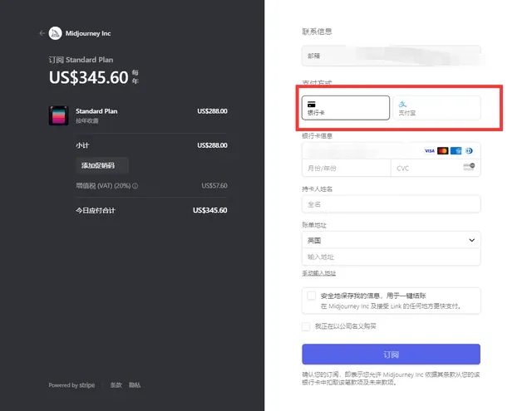
Task: Tick the 我正在以公司名义购买 checkbox
Action: 307,326
